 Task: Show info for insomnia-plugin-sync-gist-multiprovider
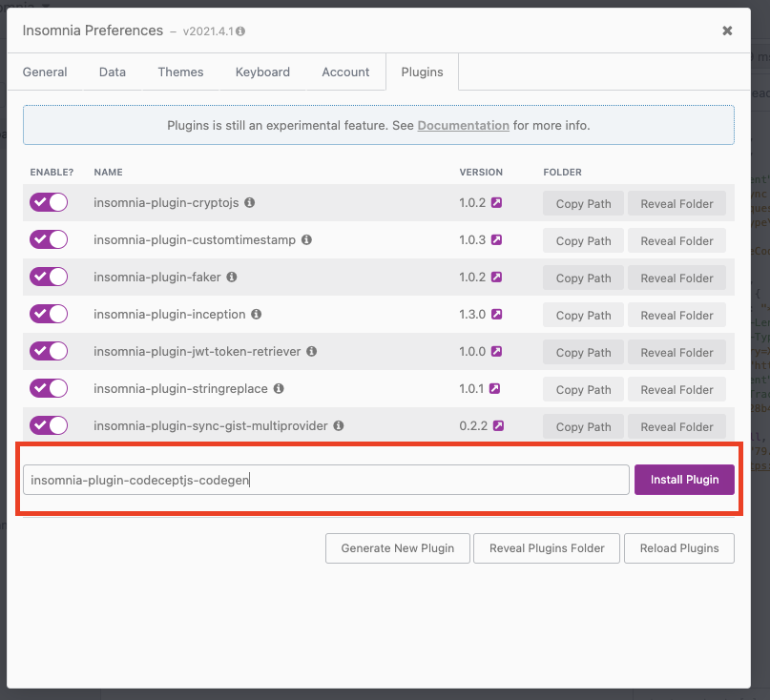pos(339,425)
